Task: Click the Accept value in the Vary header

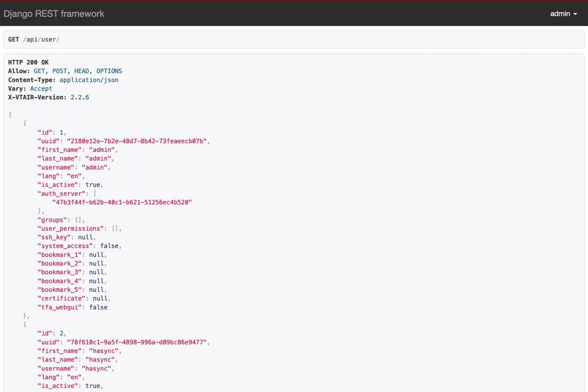Action: [41, 88]
